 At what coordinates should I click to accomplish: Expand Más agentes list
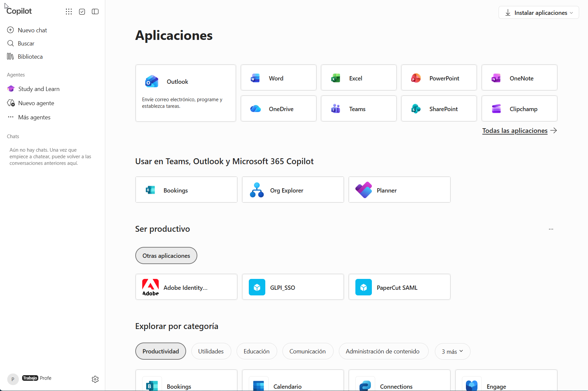point(29,117)
